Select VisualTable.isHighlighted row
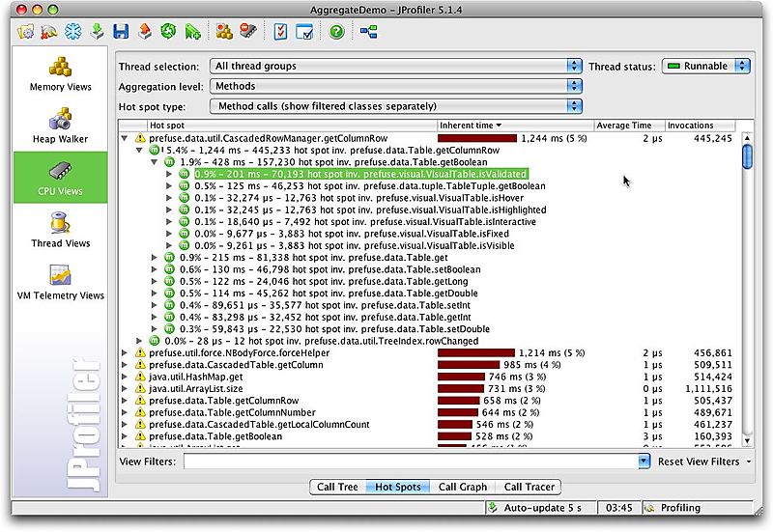Screen dimensions: 773x532 point(370,210)
